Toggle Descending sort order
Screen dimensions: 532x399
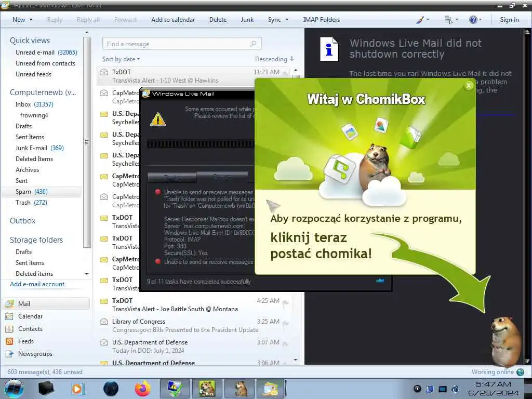(274, 59)
